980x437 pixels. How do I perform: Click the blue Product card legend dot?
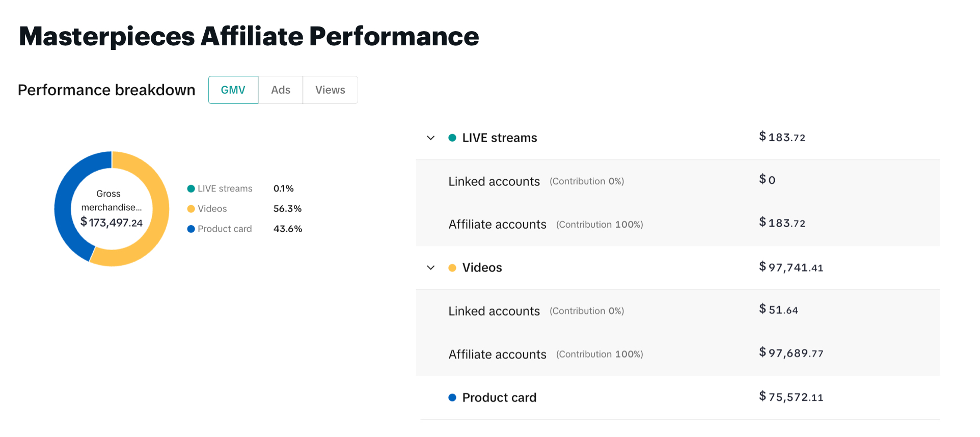[191, 229]
